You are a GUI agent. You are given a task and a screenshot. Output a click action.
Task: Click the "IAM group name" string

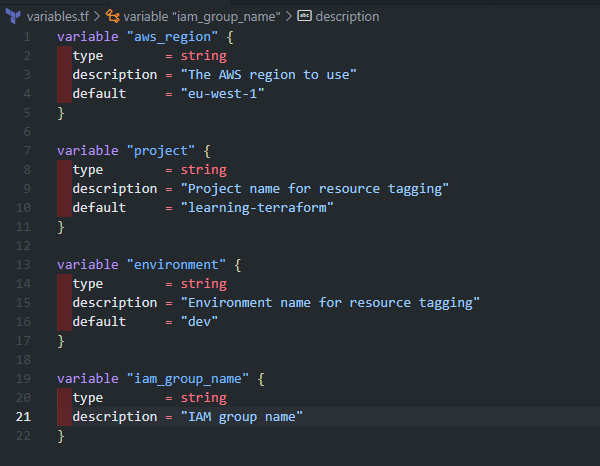242,417
